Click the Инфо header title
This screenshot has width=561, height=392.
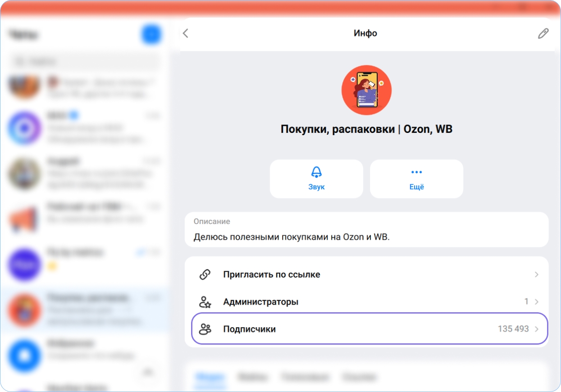(365, 33)
